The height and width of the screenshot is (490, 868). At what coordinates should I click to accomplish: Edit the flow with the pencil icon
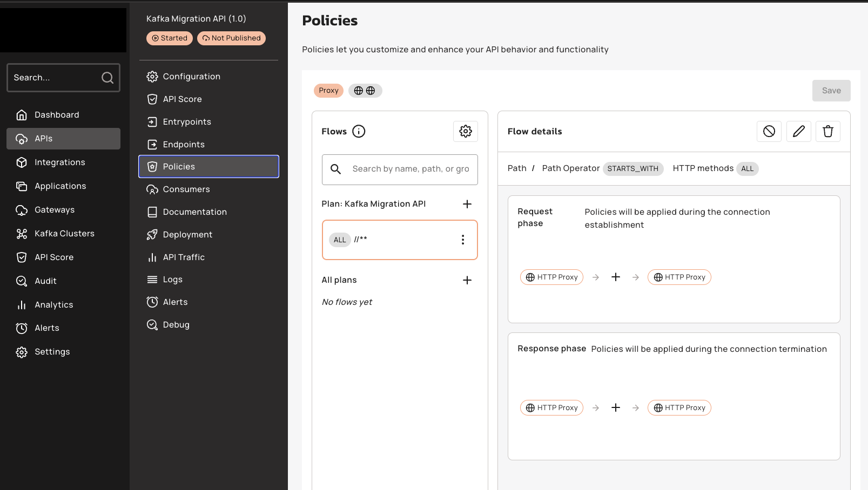point(799,131)
